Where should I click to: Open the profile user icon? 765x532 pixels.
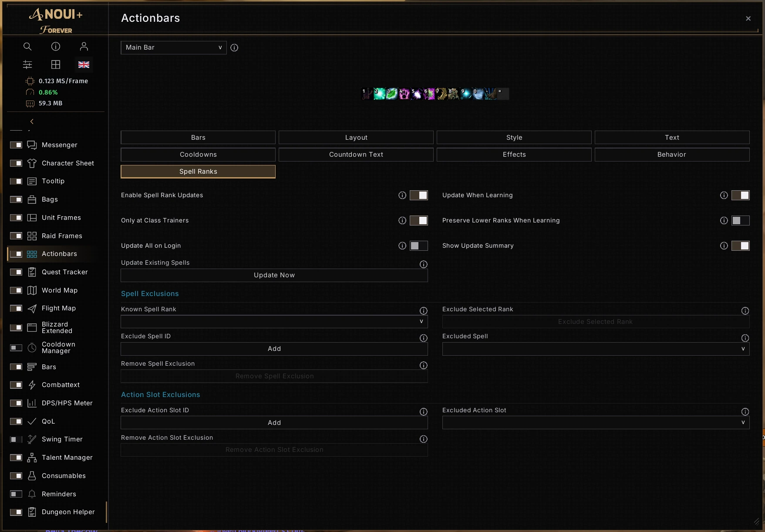pyautogui.click(x=84, y=47)
